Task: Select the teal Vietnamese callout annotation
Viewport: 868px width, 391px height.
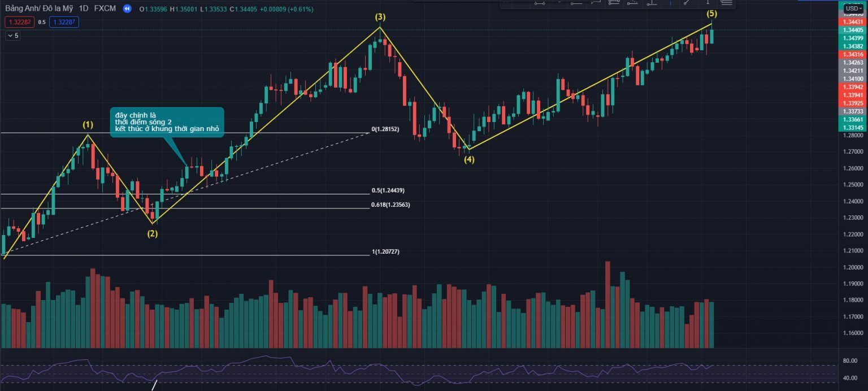Action: pos(167,121)
